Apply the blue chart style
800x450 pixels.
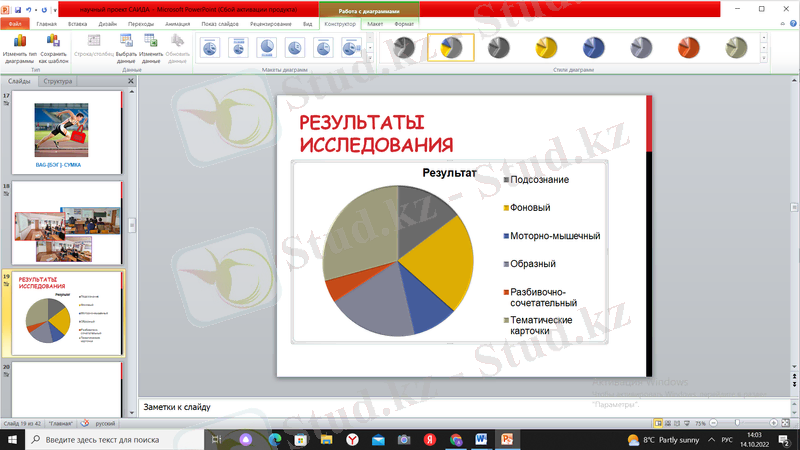[x=593, y=47]
